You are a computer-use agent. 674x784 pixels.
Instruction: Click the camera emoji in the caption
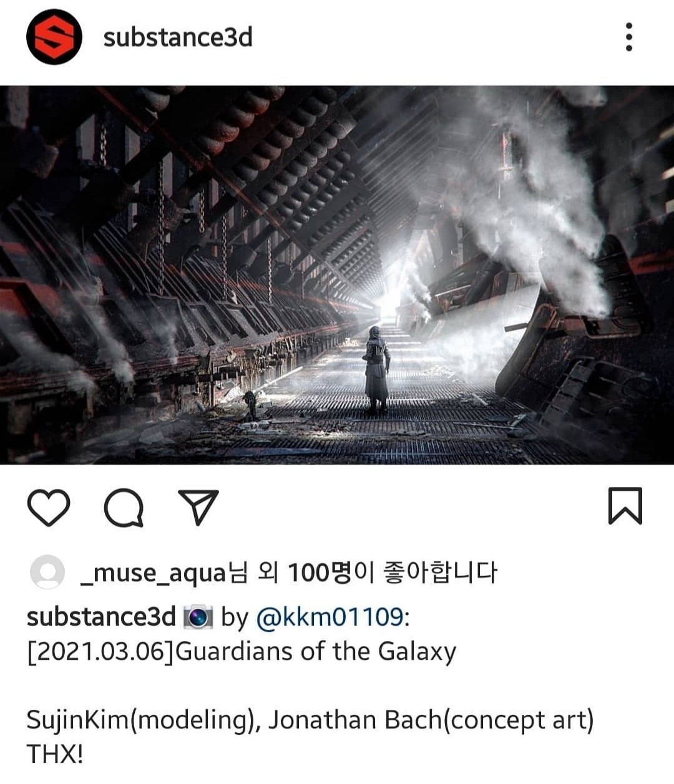(x=198, y=617)
